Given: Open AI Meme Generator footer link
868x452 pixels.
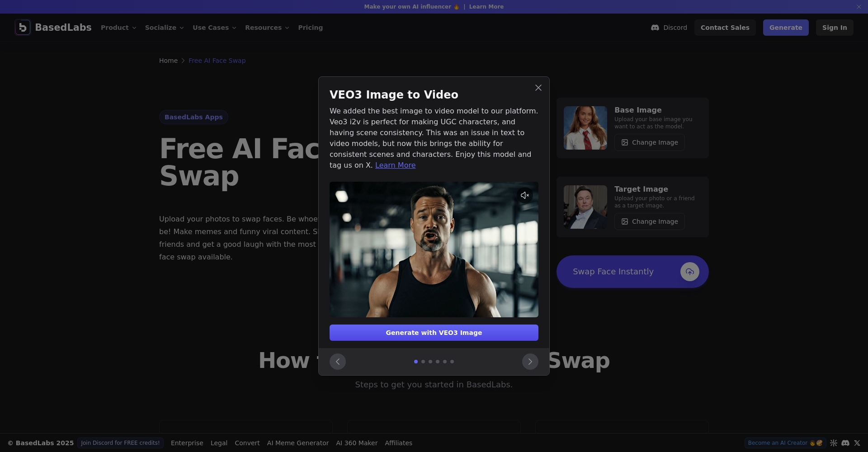Looking at the screenshot, I should pos(298,443).
